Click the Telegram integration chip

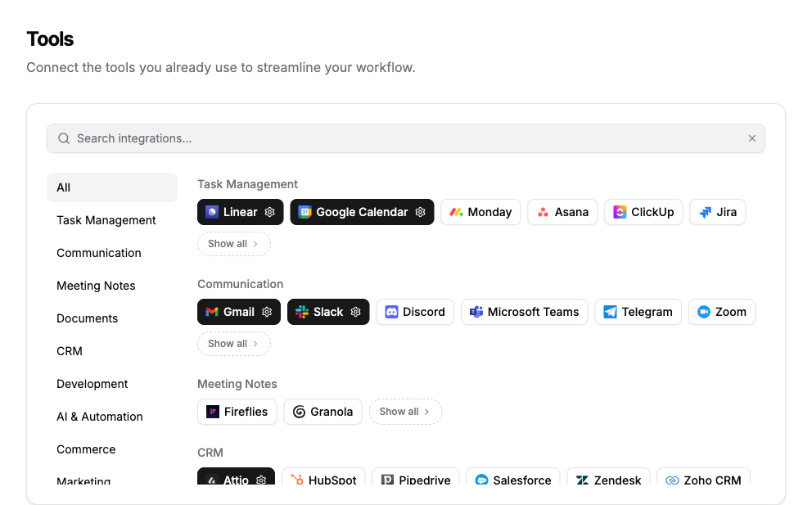click(x=638, y=312)
